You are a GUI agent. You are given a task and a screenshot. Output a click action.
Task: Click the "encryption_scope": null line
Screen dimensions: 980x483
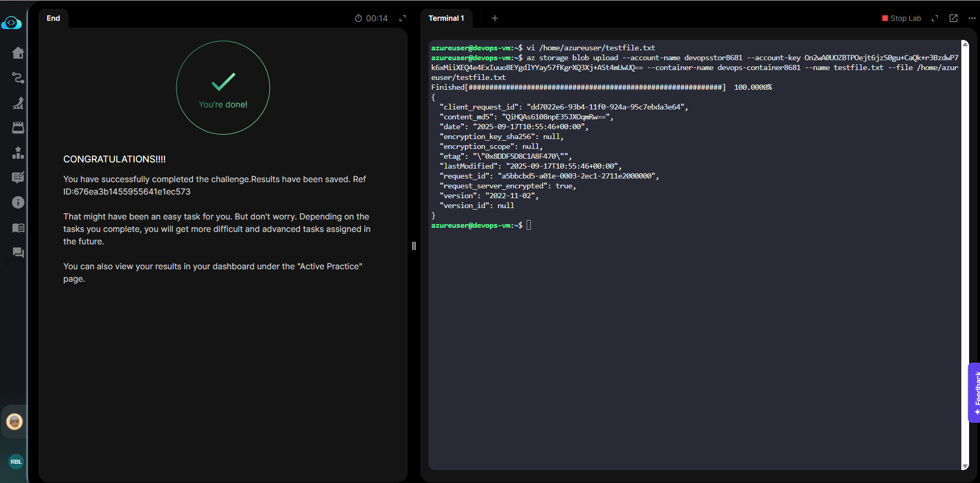point(491,146)
